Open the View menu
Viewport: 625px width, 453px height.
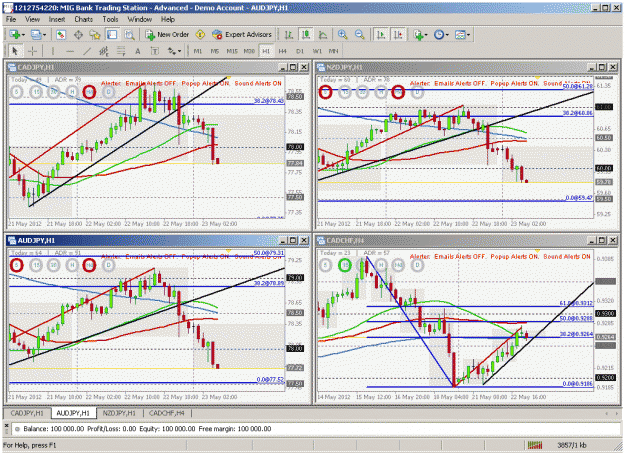(x=32, y=19)
